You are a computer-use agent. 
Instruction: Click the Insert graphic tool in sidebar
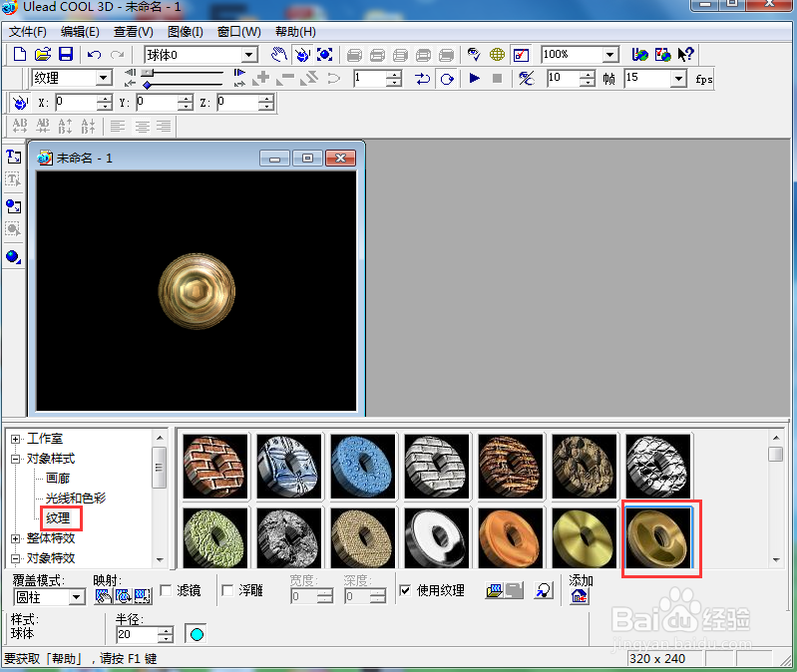coord(14,206)
